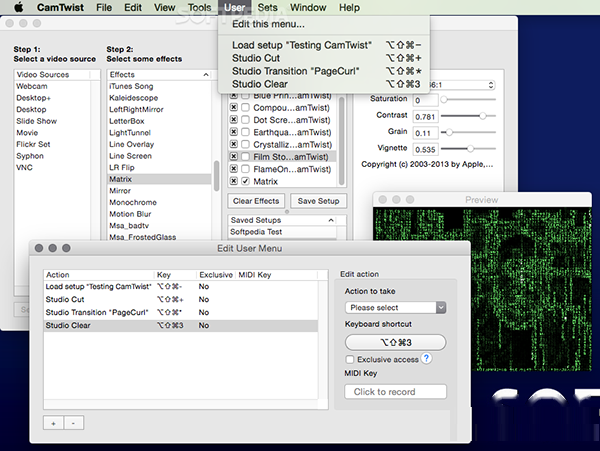
Task: Adjust the Vignette slider
Action: click(468, 148)
